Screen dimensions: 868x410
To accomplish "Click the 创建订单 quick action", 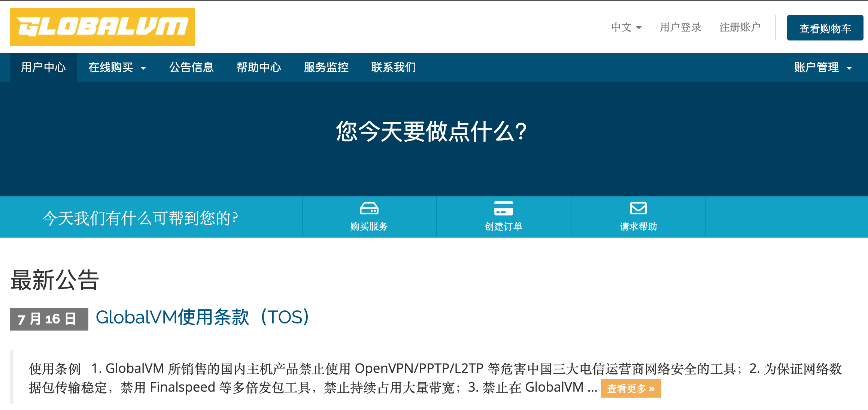I will [x=504, y=226].
